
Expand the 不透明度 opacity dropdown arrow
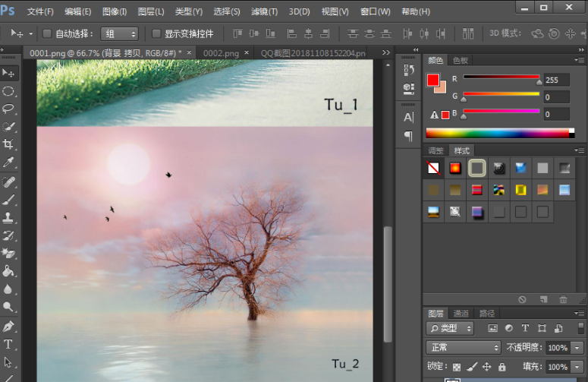point(577,348)
